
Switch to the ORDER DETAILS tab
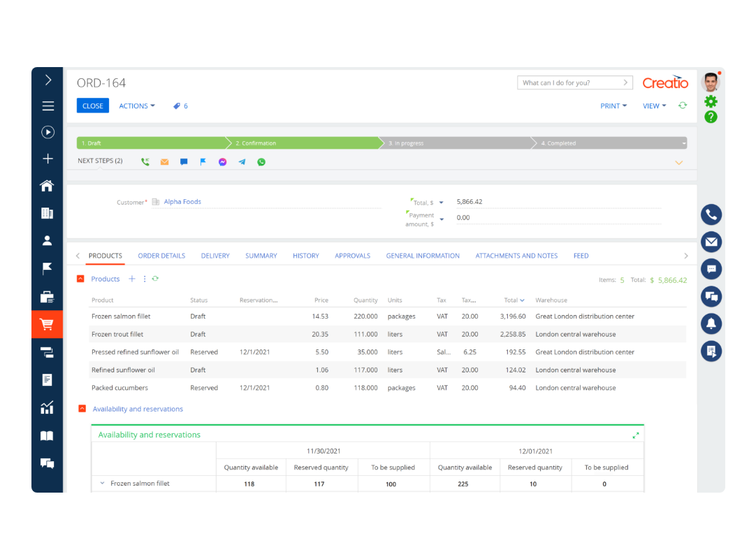pyautogui.click(x=161, y=256)
